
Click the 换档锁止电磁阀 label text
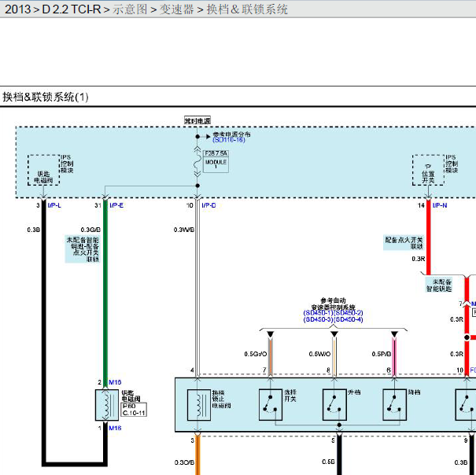coord(221,399)
